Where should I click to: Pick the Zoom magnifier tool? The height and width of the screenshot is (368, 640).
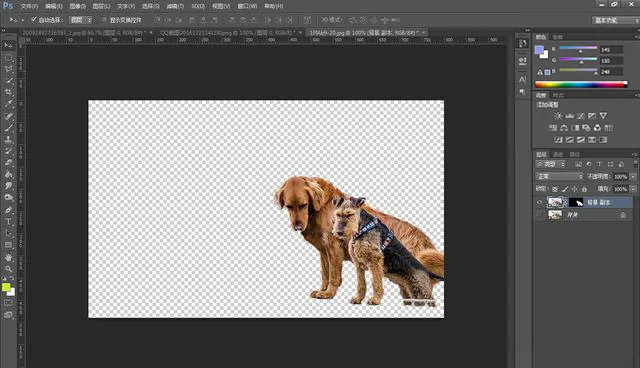coord(9,269)
